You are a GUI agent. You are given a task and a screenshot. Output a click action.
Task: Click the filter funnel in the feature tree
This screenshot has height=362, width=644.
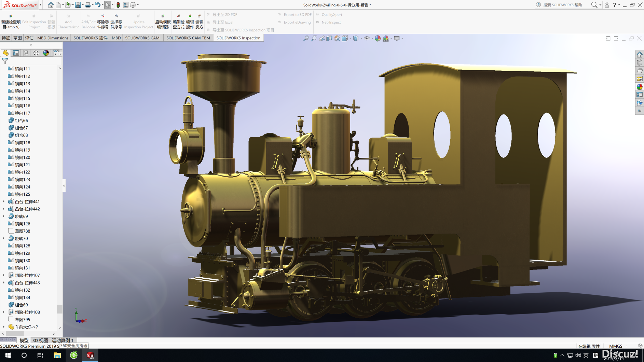point(5,61)
